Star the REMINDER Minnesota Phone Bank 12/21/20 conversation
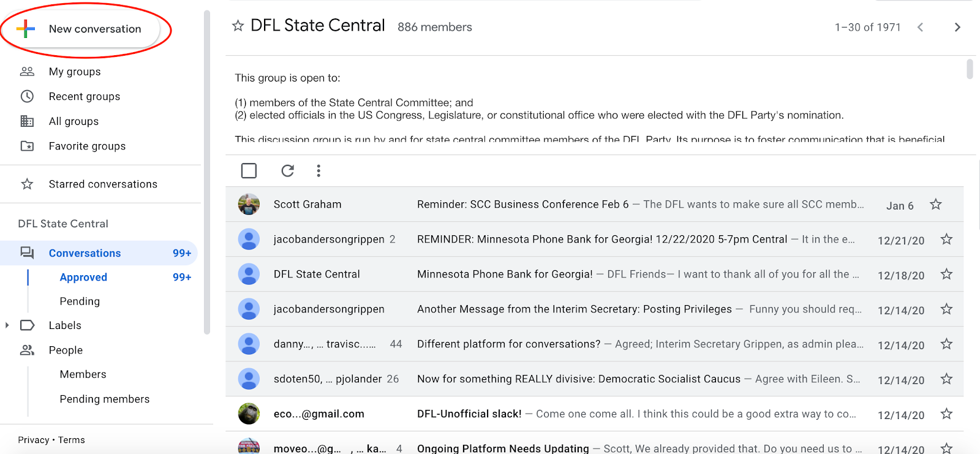Screen dimensions: 980x454 click(x=946, y=239)
